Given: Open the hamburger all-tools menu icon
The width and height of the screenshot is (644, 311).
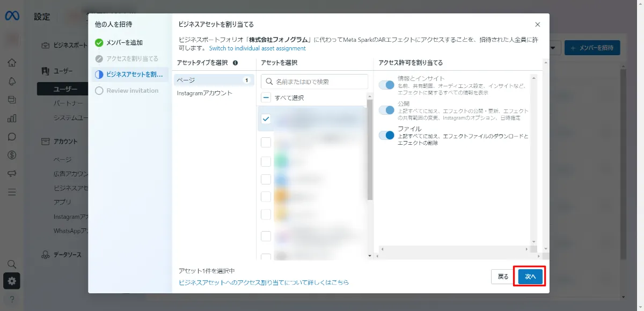Looking at the screenshot, I should (x=12, y=192).
